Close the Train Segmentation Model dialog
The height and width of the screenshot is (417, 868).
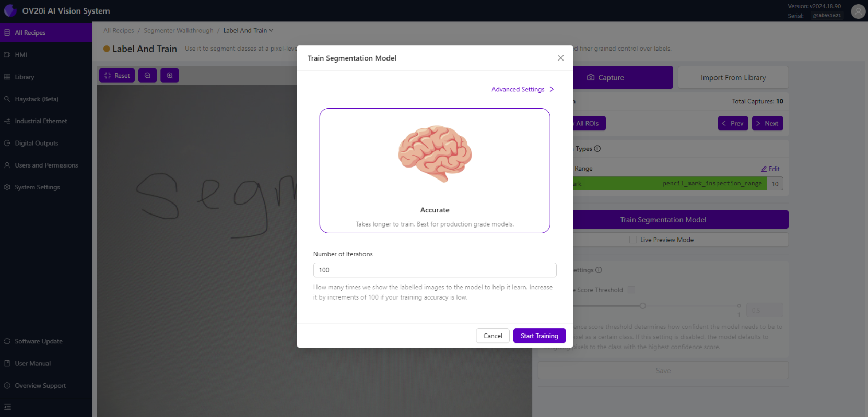click(x=560, y=58)
